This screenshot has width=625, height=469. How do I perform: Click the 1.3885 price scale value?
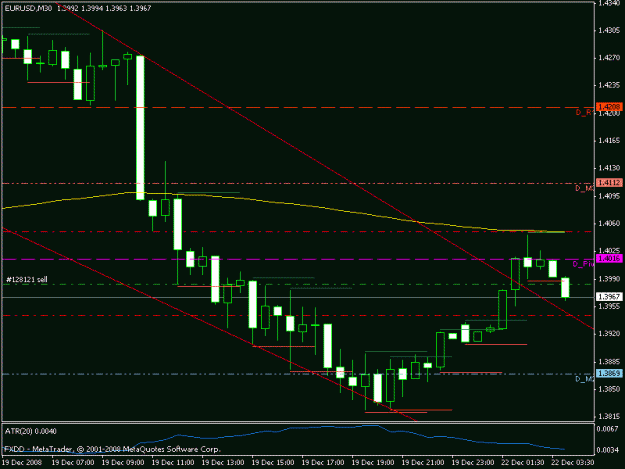click(609, 362)
